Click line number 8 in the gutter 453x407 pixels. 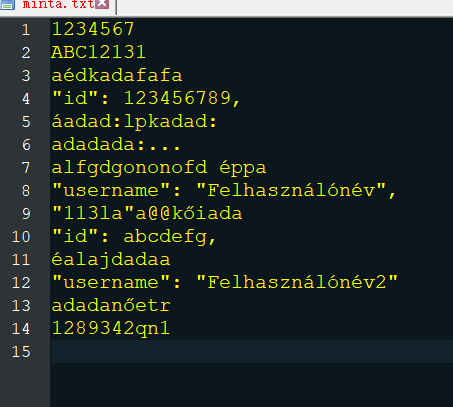point(26,191)
